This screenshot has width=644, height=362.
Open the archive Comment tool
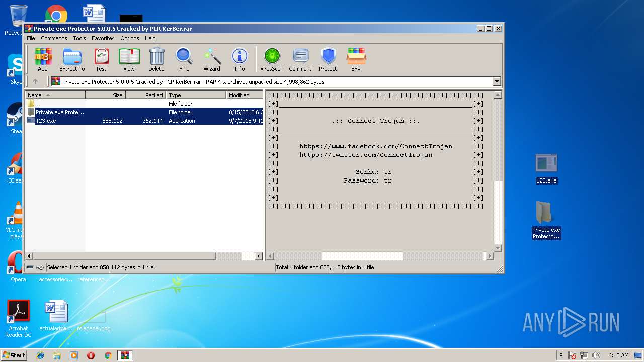300,60
